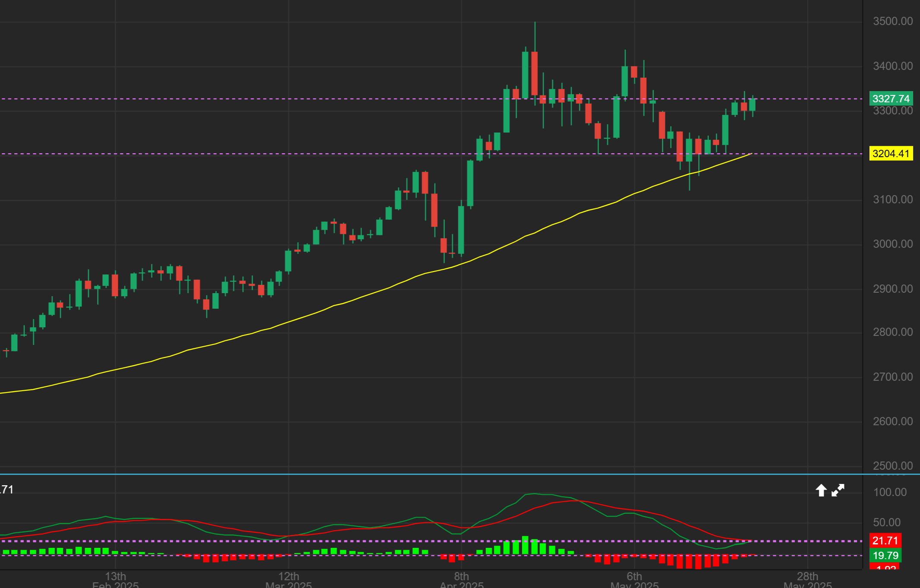
Task: Click the red 21.71 indicator value label
Action: click(885, 541)
